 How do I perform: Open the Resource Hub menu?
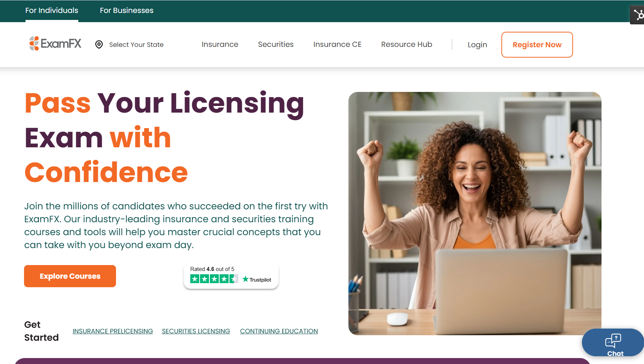406,44
